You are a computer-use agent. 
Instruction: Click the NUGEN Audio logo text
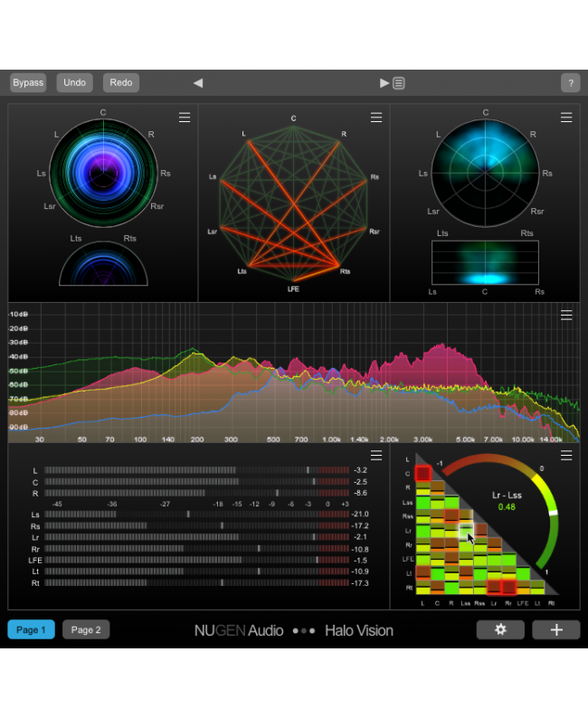point(239,630)
